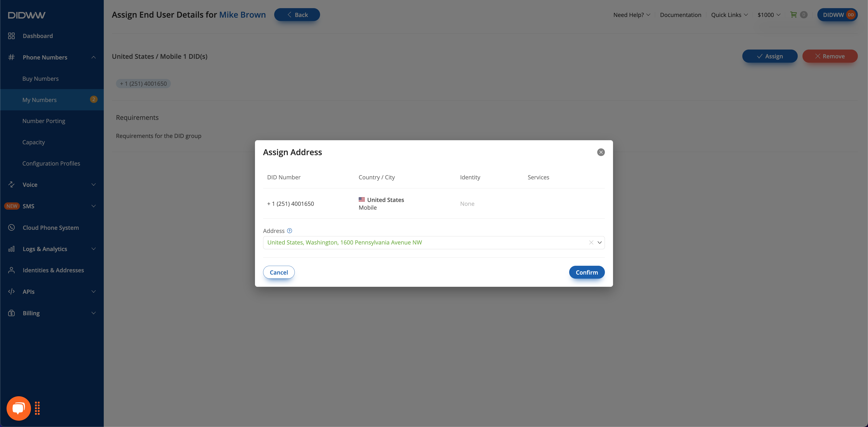Click the DIDWW account button

837,14
